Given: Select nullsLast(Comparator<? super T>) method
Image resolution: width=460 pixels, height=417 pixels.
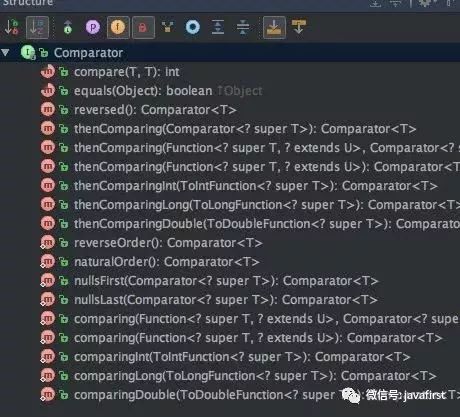Looking at the screenshot, I should pyautogui.click(x=226, y=300).
